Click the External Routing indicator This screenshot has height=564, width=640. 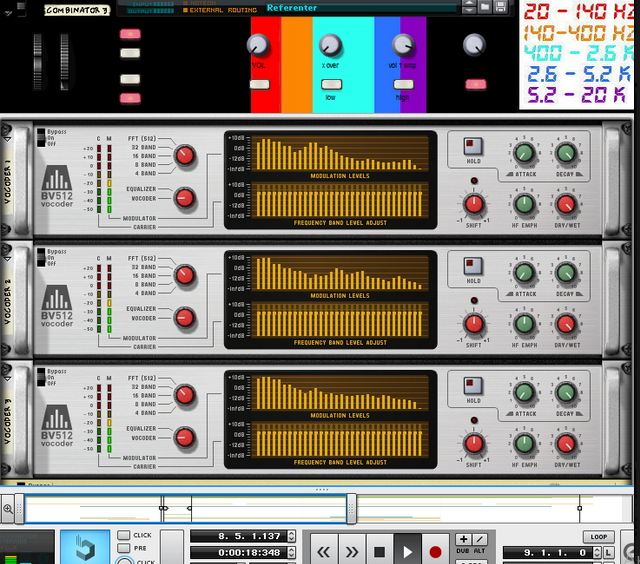coord(220,10)
